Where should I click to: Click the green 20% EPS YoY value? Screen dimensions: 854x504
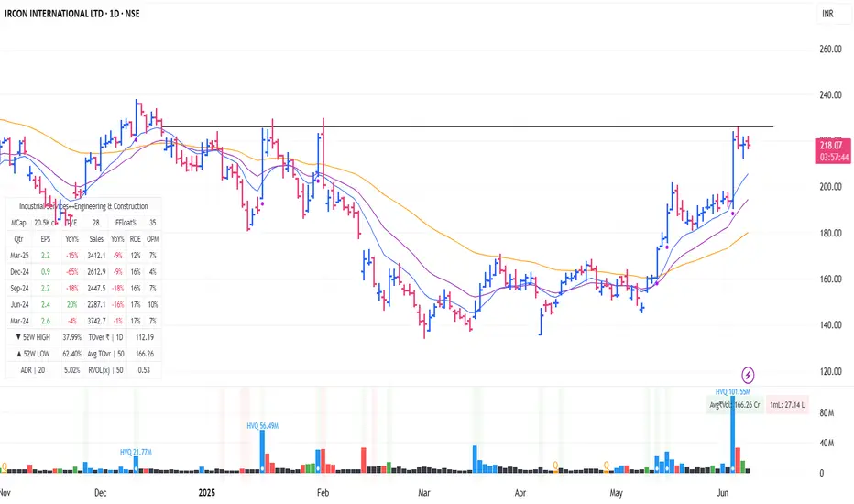[71, 304]
